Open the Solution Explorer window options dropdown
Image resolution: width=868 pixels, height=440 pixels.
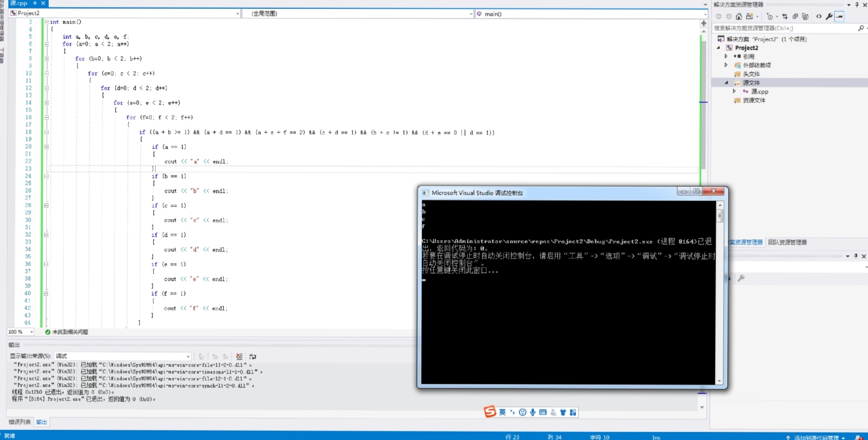[x=849, y=5]
